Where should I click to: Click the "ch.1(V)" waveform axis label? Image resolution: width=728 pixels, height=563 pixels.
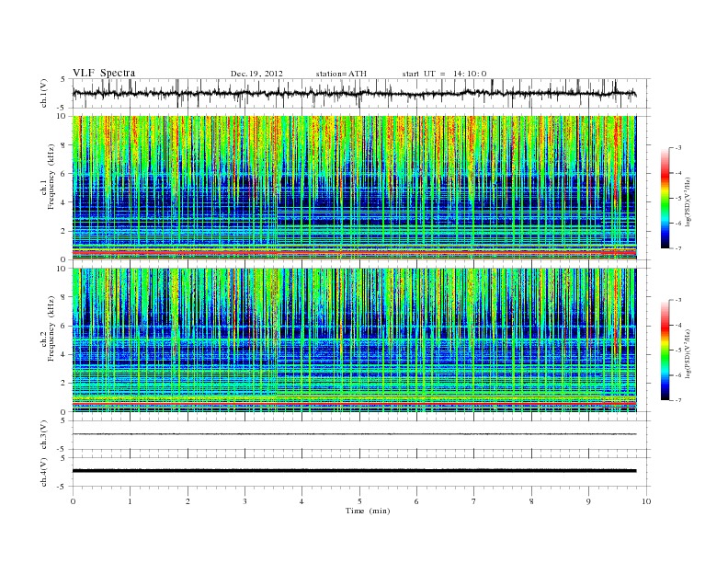(x=44, y=93)
